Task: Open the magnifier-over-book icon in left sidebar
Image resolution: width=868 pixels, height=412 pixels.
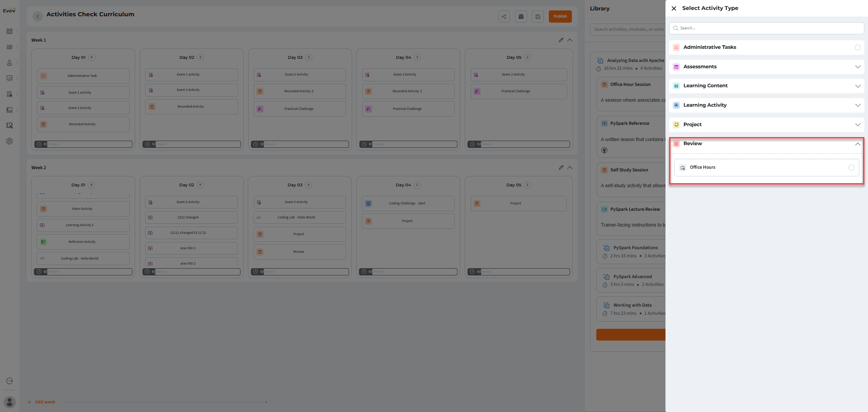Action: point(9,125)
